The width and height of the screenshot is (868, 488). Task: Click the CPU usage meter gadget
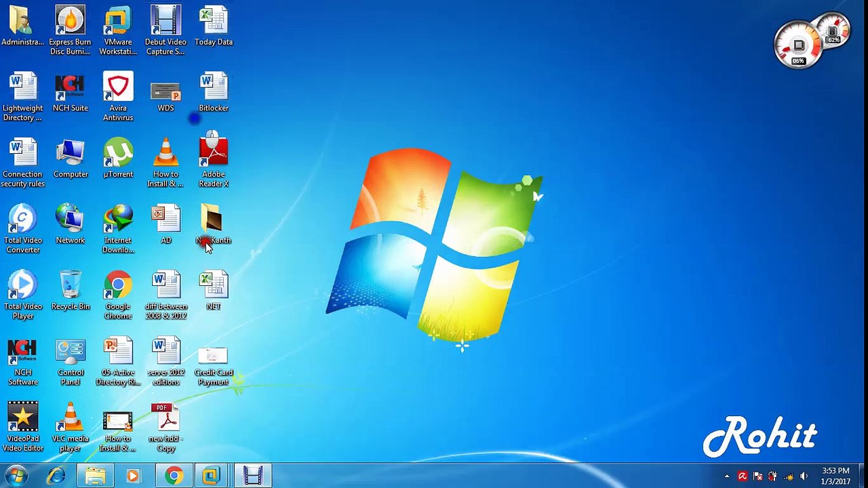(x=798, y=46)
